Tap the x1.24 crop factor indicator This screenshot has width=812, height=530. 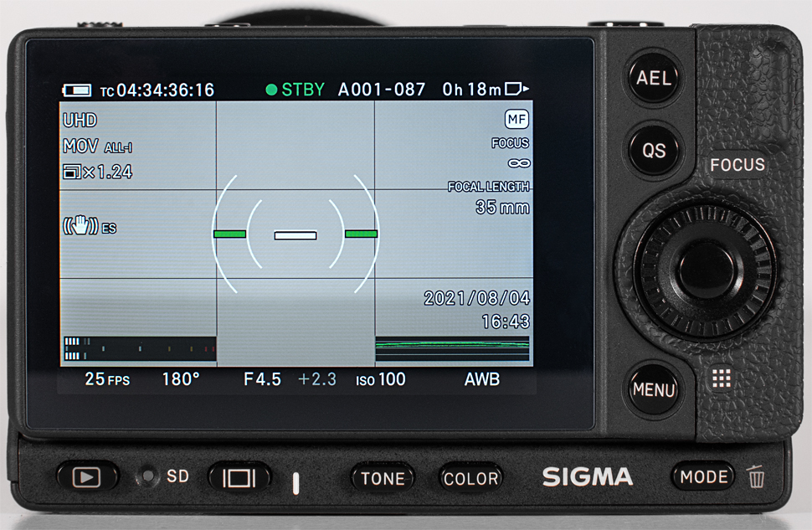(x=97, y=172)
